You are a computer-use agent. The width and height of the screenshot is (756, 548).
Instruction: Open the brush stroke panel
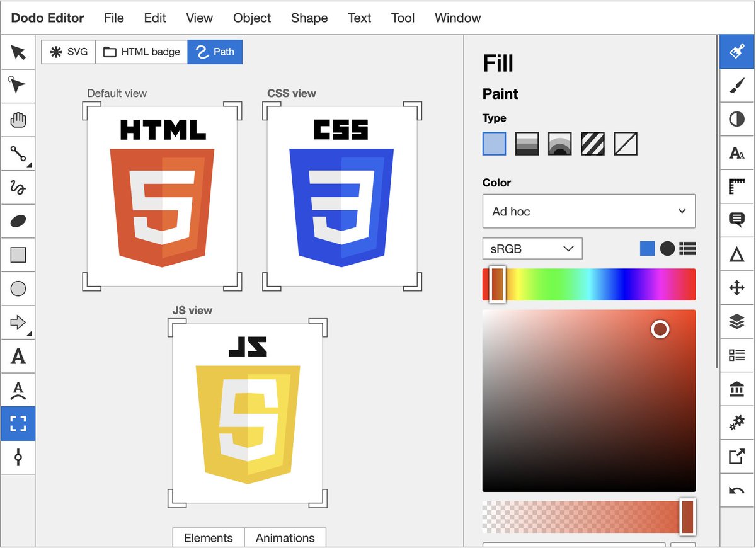click(737, 85)
